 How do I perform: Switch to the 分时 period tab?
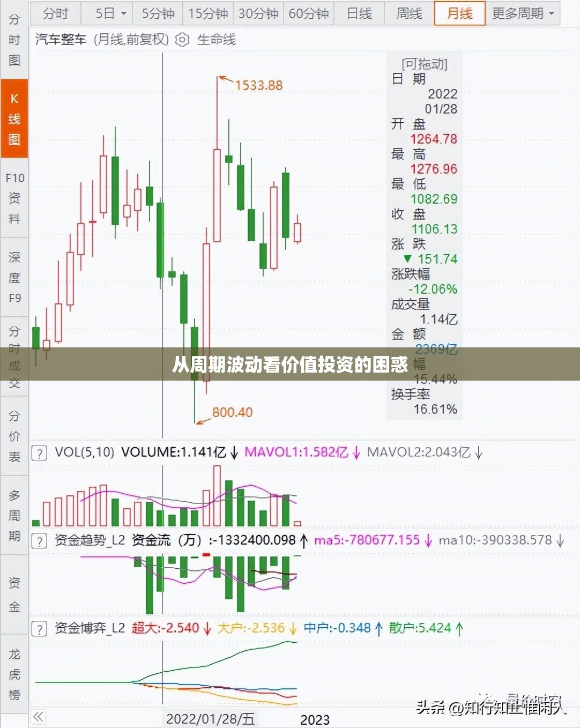point(55,13)
